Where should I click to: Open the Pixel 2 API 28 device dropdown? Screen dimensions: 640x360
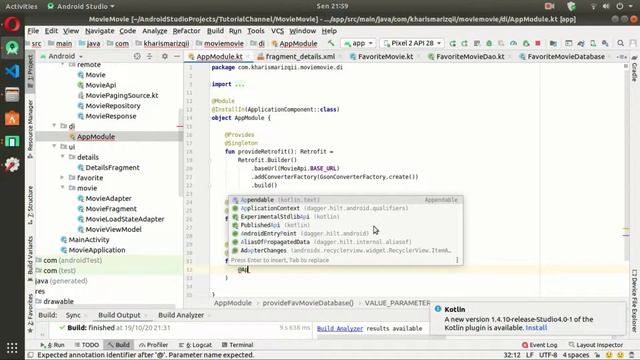point(412,43)
